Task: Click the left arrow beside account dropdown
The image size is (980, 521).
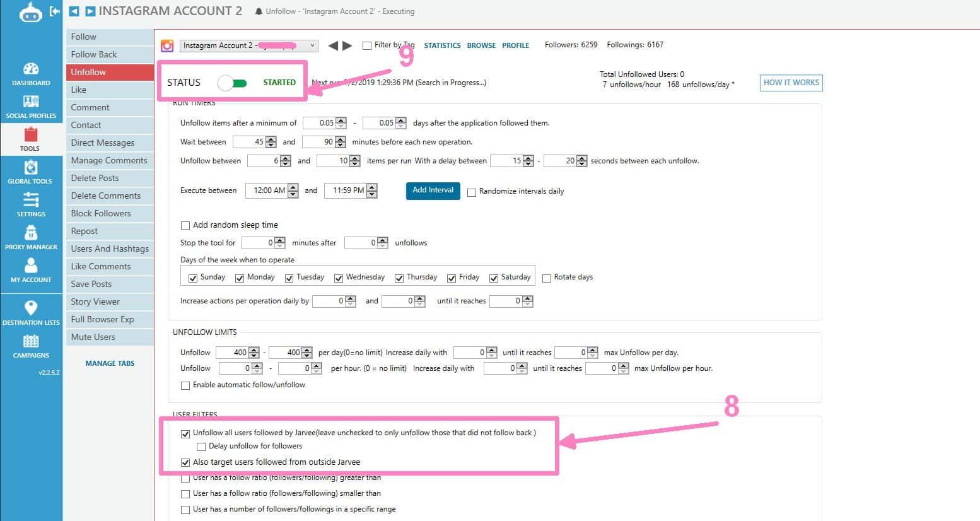Action: tap(333, 45)
